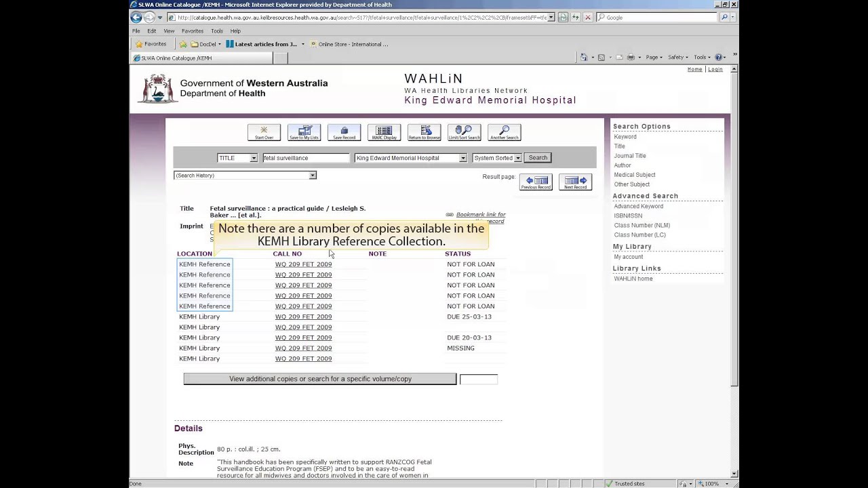Open the Favorites menu in menu bar
This screenshot has height=488, width=868.
(x=193, y=31)
